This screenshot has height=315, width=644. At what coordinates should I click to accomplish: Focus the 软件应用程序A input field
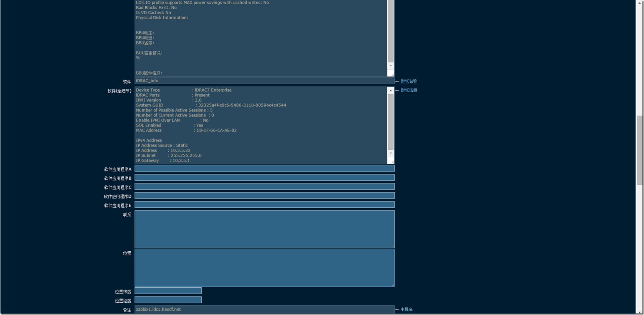264,168
